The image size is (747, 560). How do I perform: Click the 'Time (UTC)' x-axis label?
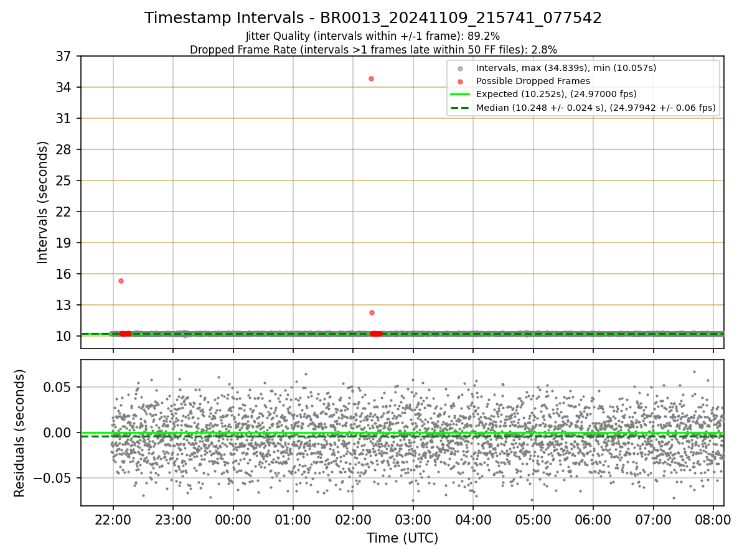point(402,538)
